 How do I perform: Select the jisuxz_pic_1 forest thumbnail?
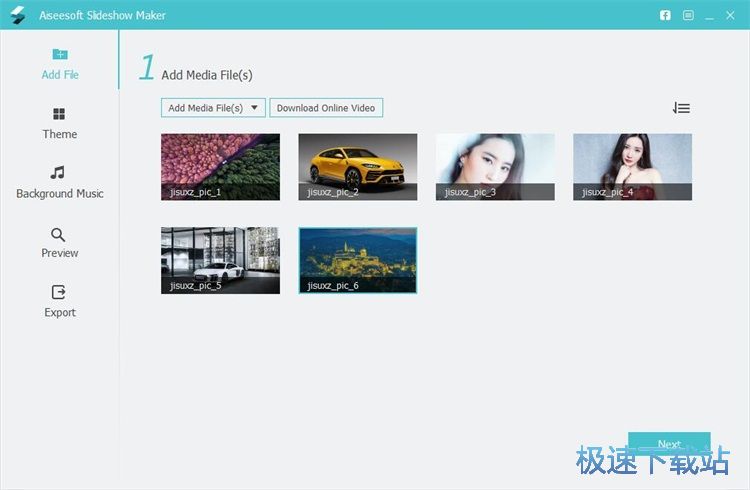[x=220, y=166]
